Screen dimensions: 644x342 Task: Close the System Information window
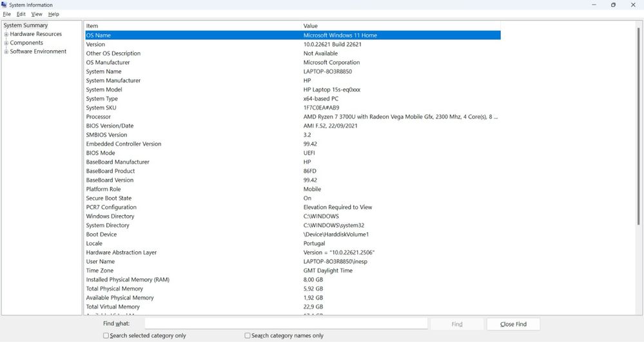633,5
